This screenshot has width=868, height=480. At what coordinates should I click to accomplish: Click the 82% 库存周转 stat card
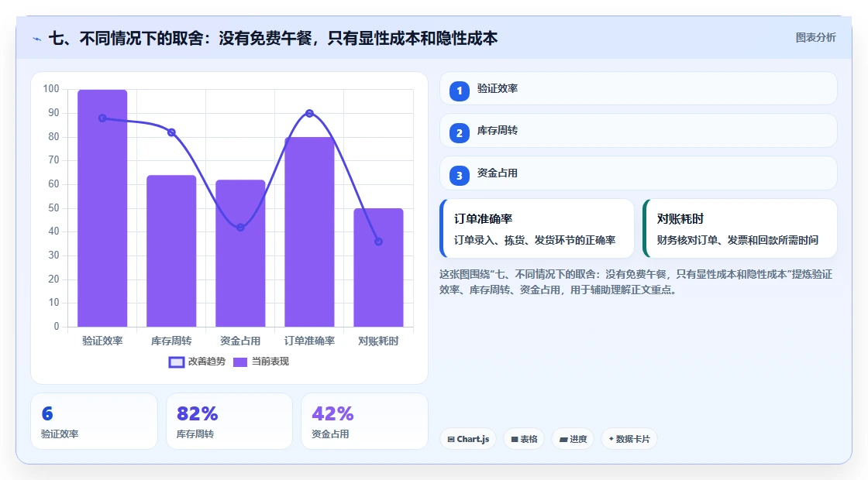229,421
